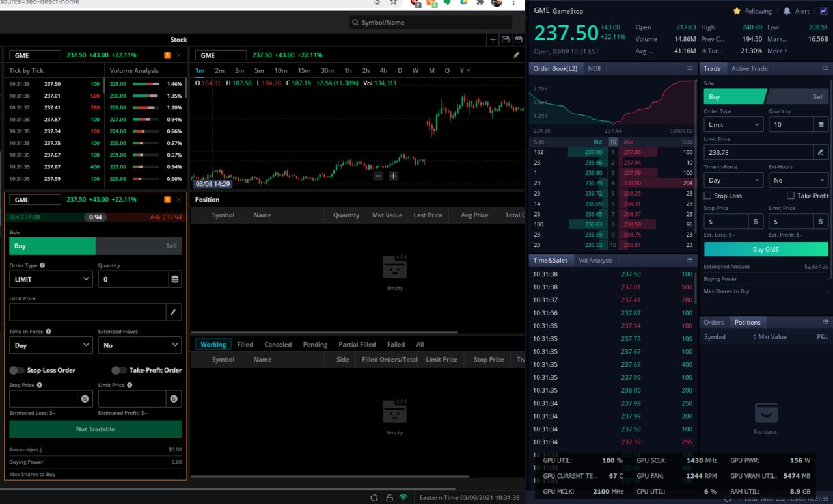Click quantity stack icon in left order form
This screenshot has height=504, width=833.
[174, 279]
